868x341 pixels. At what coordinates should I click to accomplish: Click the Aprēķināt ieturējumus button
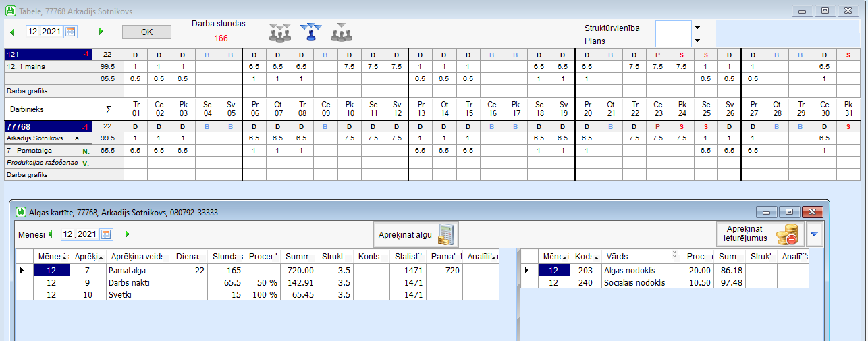pos(760,234)
